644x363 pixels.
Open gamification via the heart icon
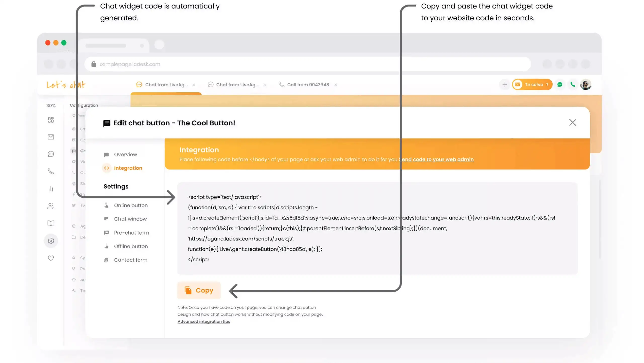pyautogui.click(x=51, y=258)
